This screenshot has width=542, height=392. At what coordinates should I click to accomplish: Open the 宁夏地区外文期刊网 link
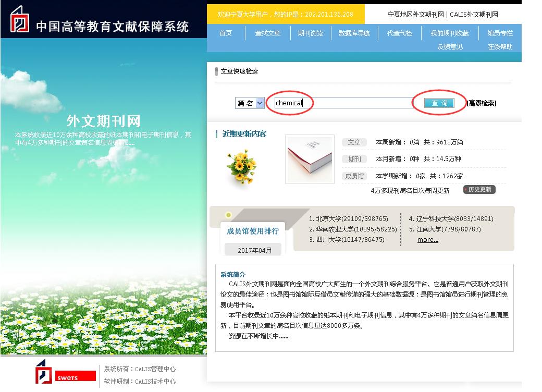pyautogui.click(x=415, y=15)
